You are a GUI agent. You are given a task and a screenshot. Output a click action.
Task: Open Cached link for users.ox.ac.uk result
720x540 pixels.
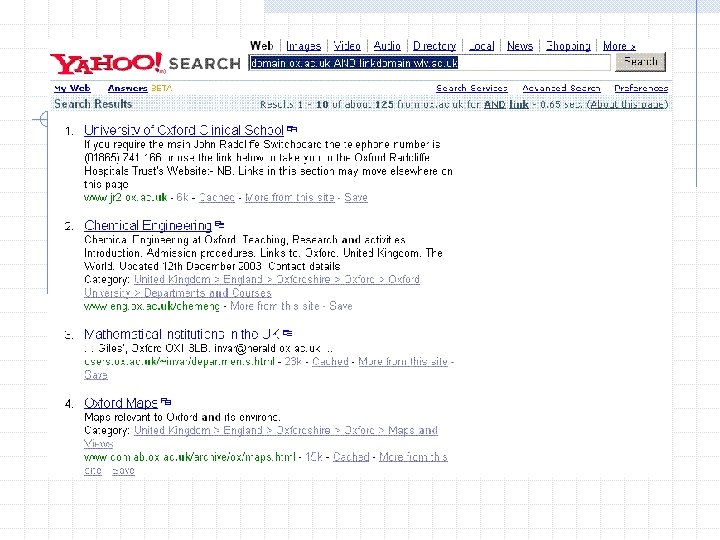tap(330, 361)
